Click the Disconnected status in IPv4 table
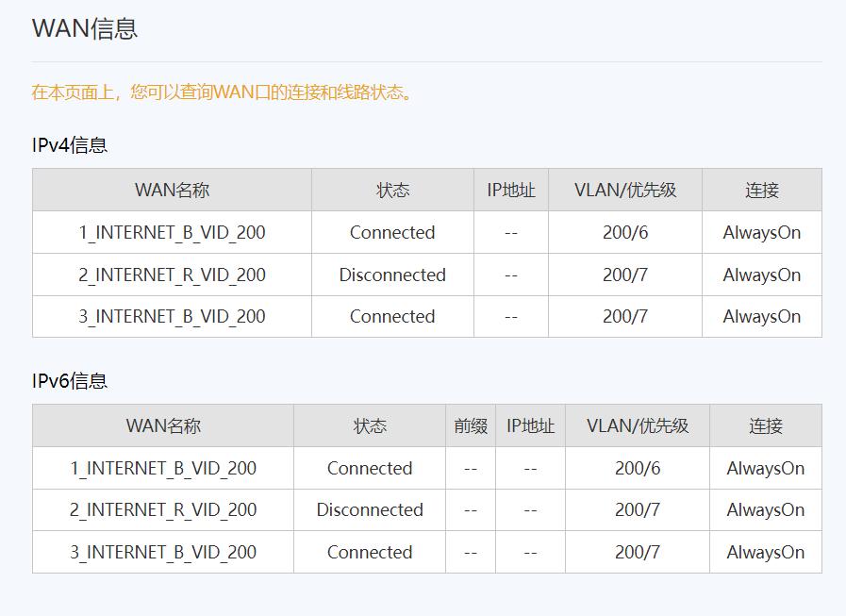This screenshot has width=846, height=616. (x=392, y=275)
